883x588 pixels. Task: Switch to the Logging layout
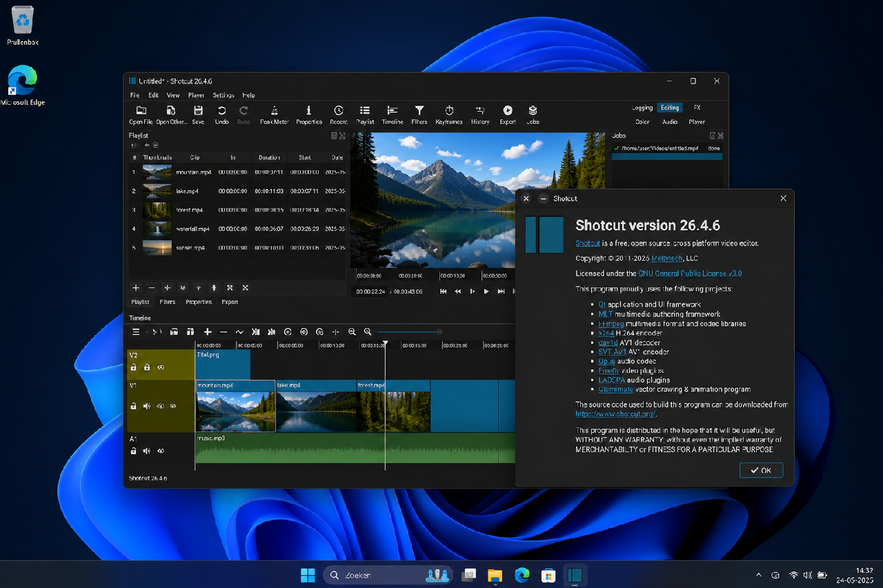pyautogui.click(x=642, y=108)
